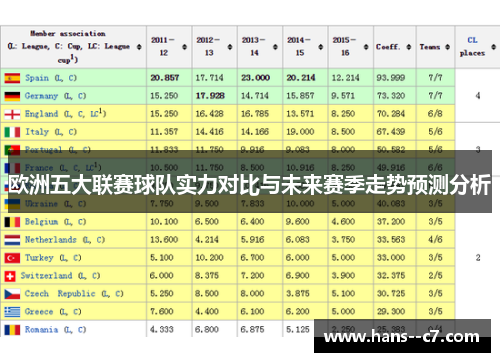The height and width of the screenshot is (362, 500).
Task: Sort the 2014-15 column
Action: click(321, 47)
